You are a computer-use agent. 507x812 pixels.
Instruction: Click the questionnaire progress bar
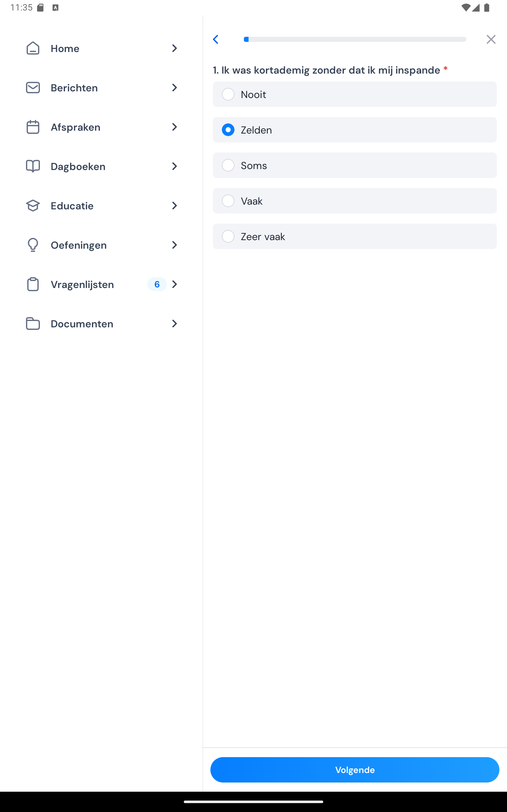pyautogui.click(x=355, y=39)
